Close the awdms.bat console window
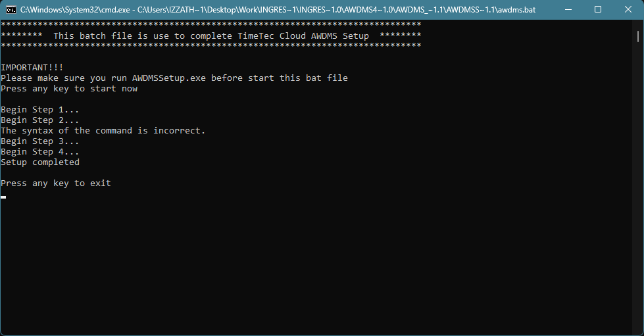The width and height of the screenshot is (644, 336). point(628,9)
